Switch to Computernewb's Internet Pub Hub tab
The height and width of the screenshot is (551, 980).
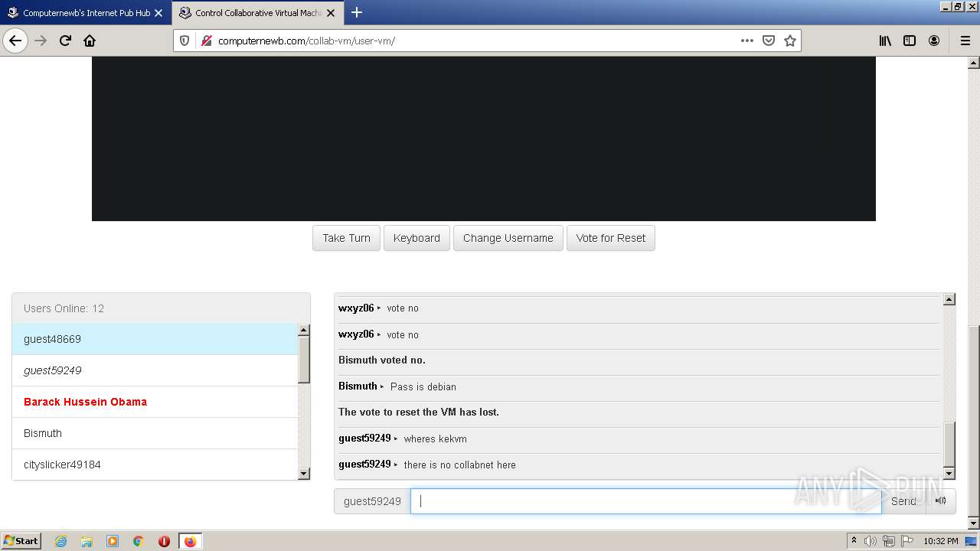tap(86, 13)
